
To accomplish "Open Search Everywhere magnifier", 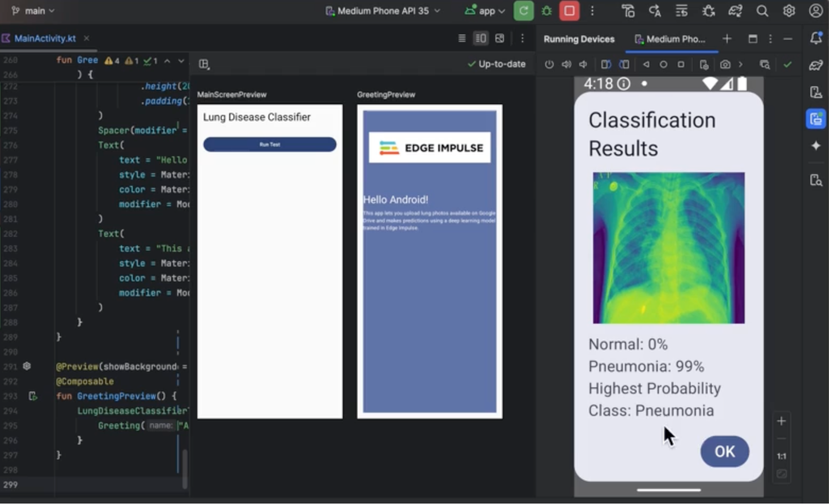I will pos(762,11).
